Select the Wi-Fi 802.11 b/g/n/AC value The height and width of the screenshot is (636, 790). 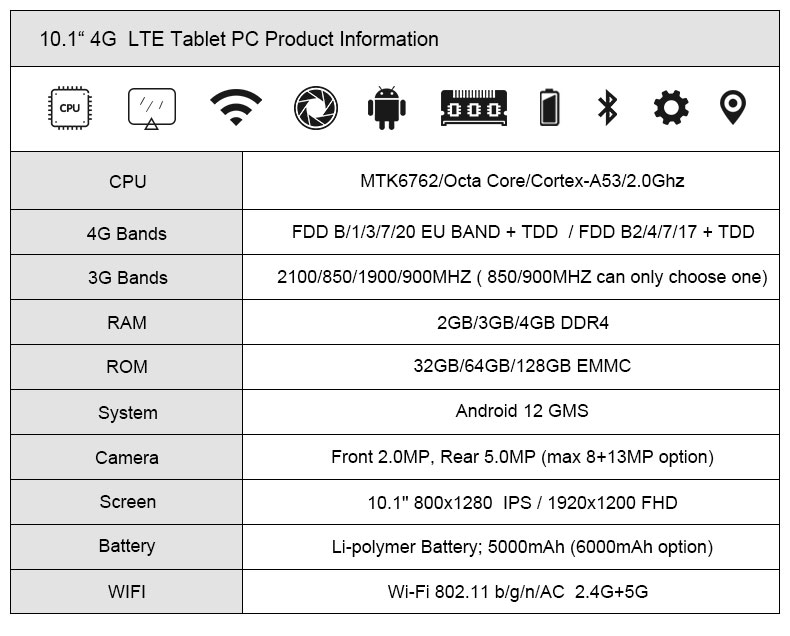pyautogui.click(x=518, y=592)
